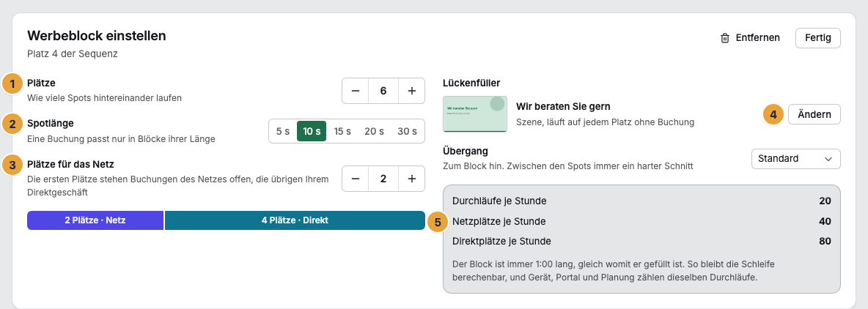
Task: Click the Netz places value field showing 2
Action: [x=383, y=179]
